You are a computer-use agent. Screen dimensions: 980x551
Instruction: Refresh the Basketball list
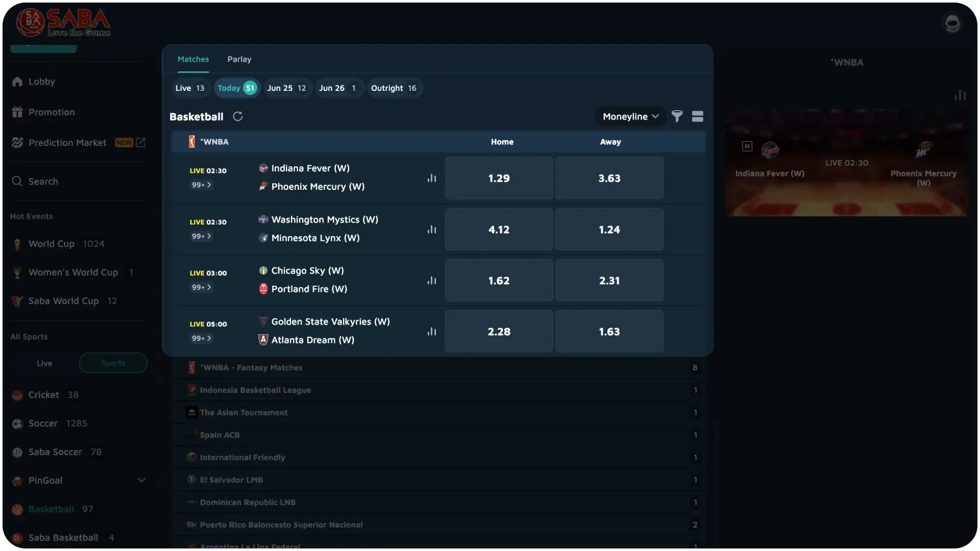coord(238,116)
